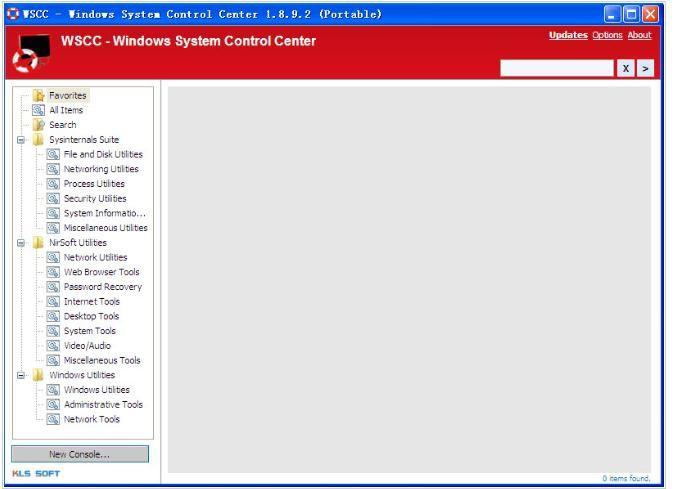681x489 pixels.
Task: Maximize the WSCC window
Action: 631,14
